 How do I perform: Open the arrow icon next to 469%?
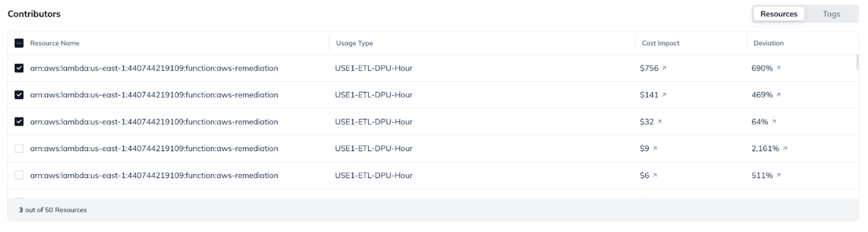pyautogui.click(x=779, y=95)
